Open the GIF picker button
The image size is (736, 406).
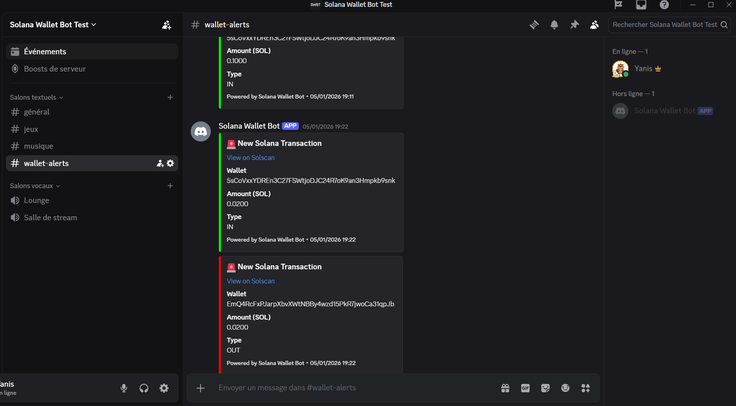pos(525,388)
